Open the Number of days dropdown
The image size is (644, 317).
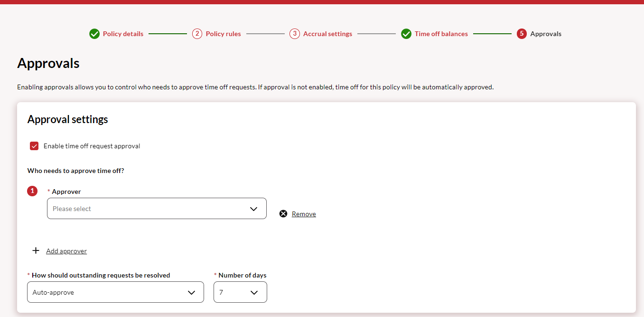point(240,292)
